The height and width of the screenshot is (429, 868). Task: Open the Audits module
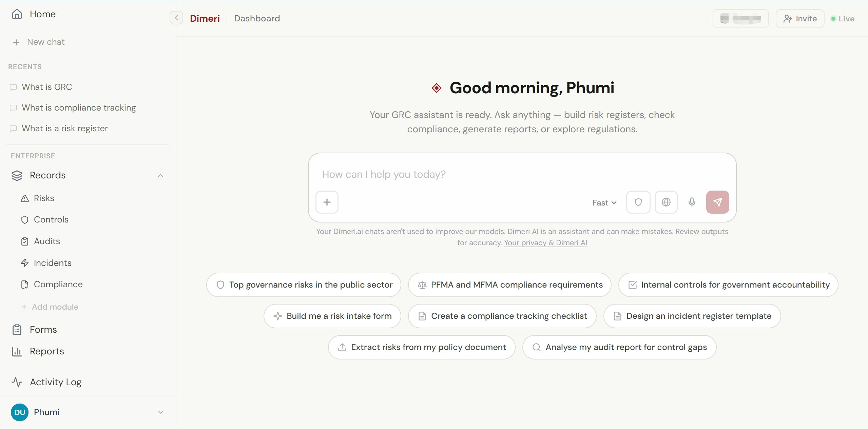(x=47, y=241)
